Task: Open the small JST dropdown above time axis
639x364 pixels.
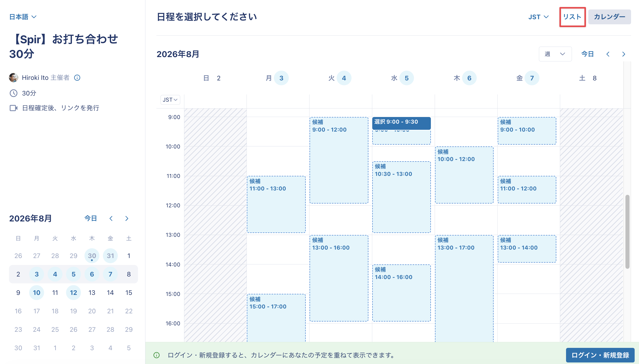Action: coord(170,100)
